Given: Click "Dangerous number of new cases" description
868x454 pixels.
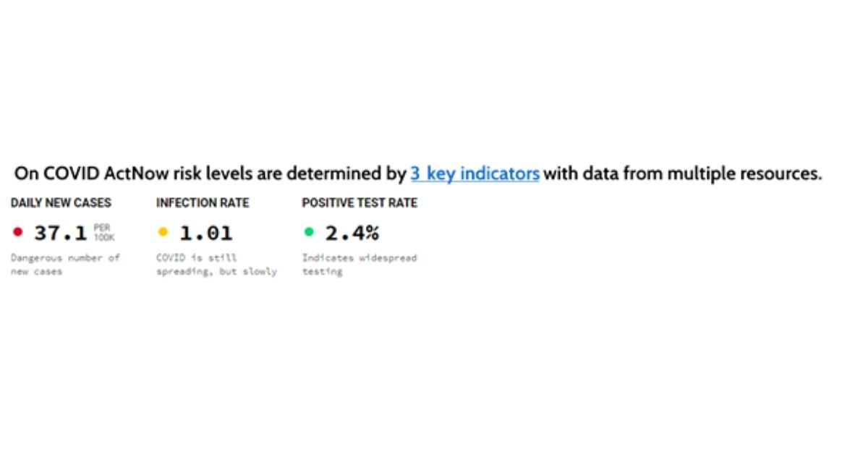Looking at the screenshot, I should (65, 265).
